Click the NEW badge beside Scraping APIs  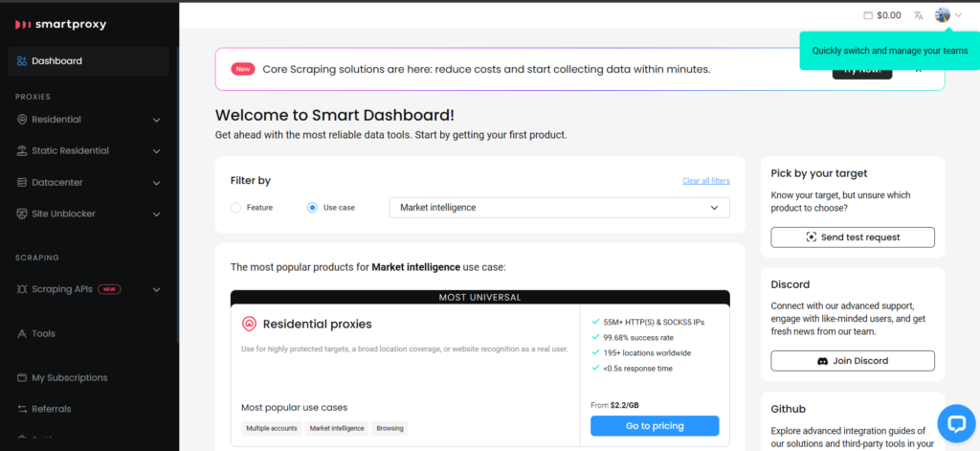point(109,289)
